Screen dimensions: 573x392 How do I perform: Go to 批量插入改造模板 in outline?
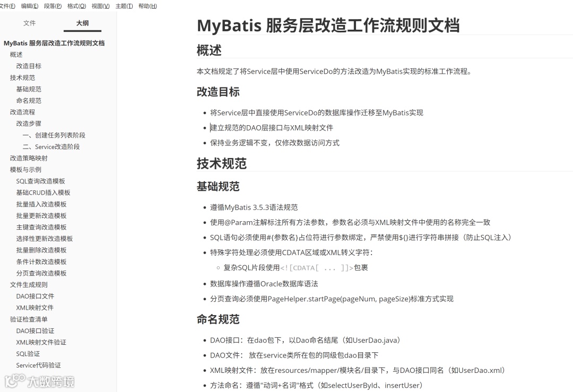pos(41,204)
